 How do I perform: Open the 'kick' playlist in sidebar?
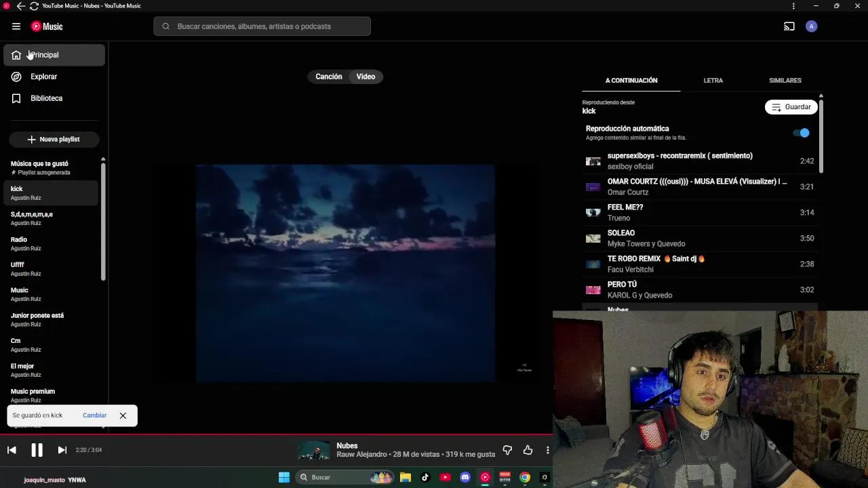click(x=52, y=193)
